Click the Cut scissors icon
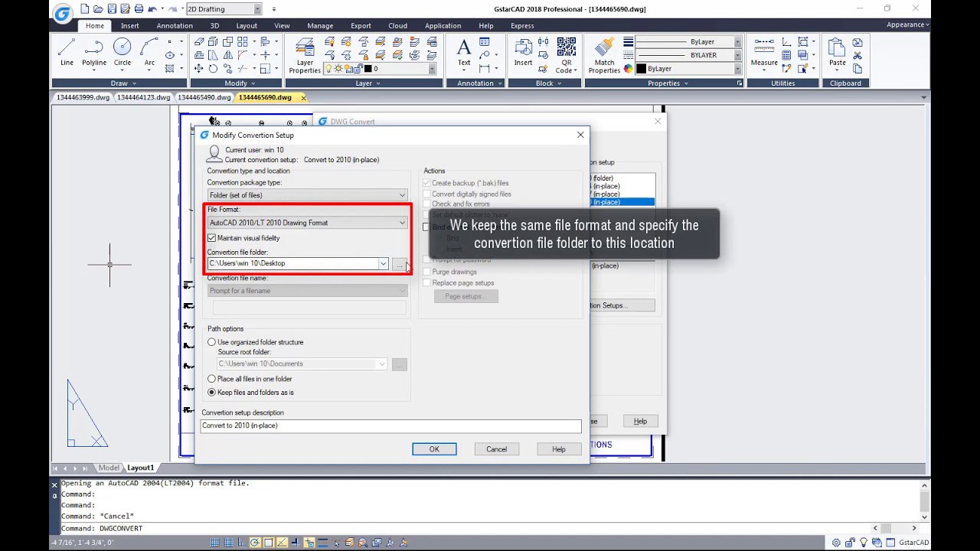 coord(857,56)
